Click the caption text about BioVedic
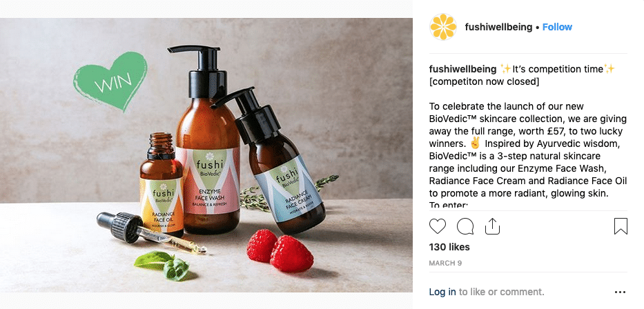 click(528, 150)
